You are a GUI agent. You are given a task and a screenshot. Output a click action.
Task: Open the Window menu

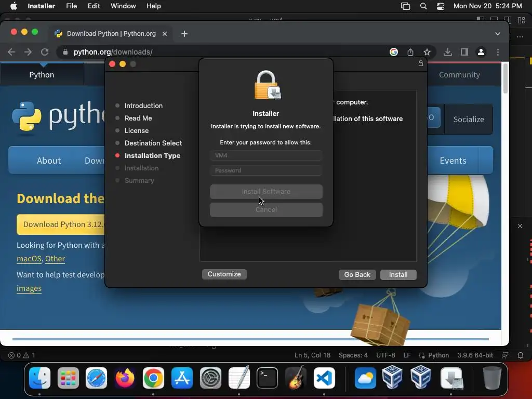[123, 6]
